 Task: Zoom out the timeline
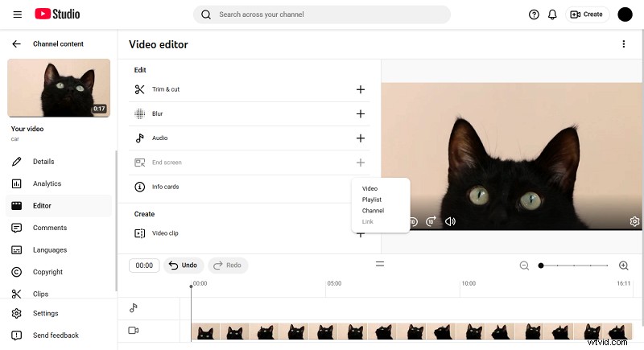click(524, 266)
